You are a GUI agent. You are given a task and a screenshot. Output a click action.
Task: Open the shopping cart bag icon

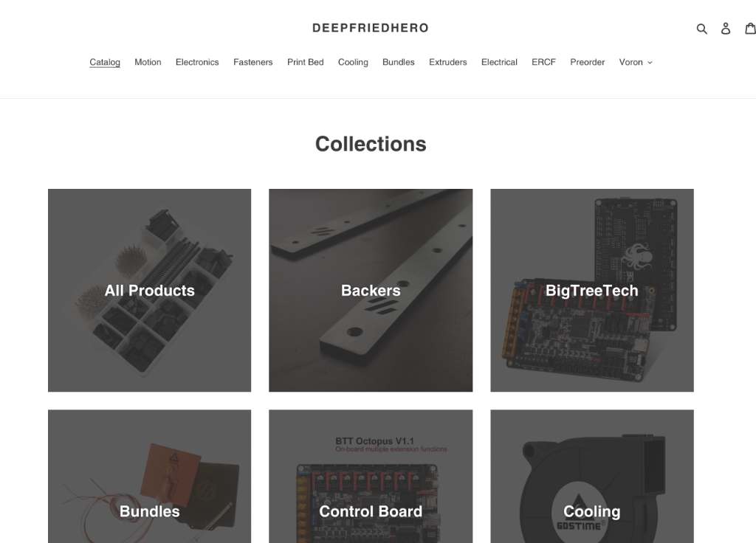point(750,29)
